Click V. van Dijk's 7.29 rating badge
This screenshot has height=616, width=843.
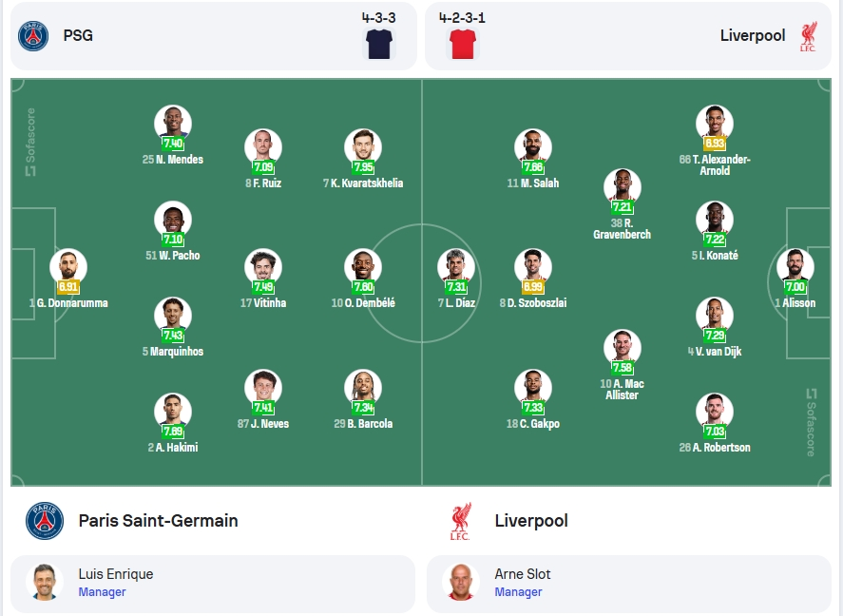pos(715,336)
